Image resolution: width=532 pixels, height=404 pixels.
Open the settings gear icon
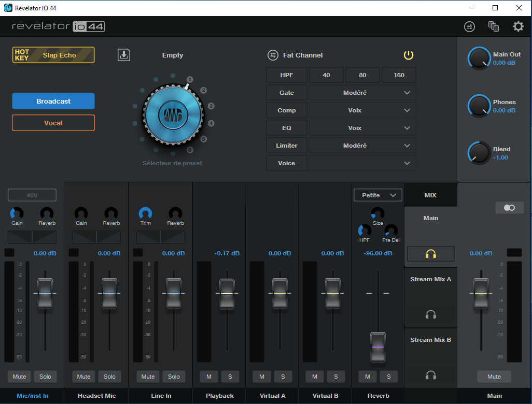(518, 26)
